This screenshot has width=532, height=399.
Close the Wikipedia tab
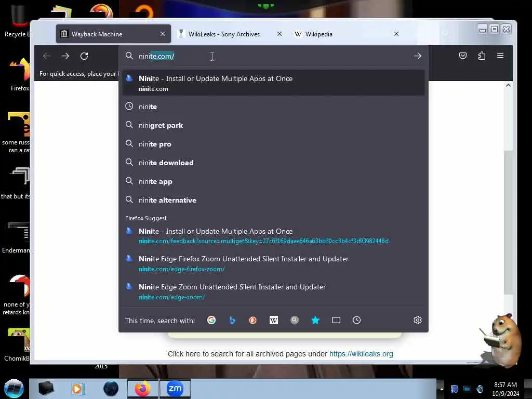396,34
